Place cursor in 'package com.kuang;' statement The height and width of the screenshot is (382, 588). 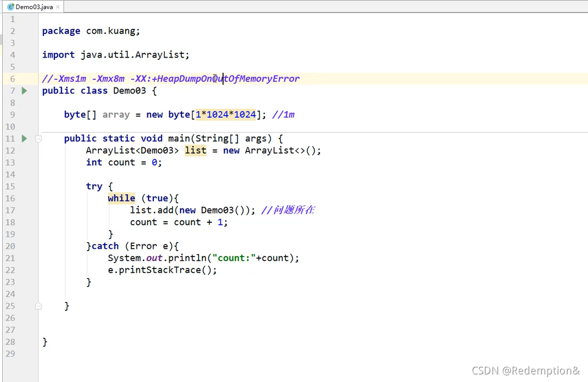pos(91,31)
